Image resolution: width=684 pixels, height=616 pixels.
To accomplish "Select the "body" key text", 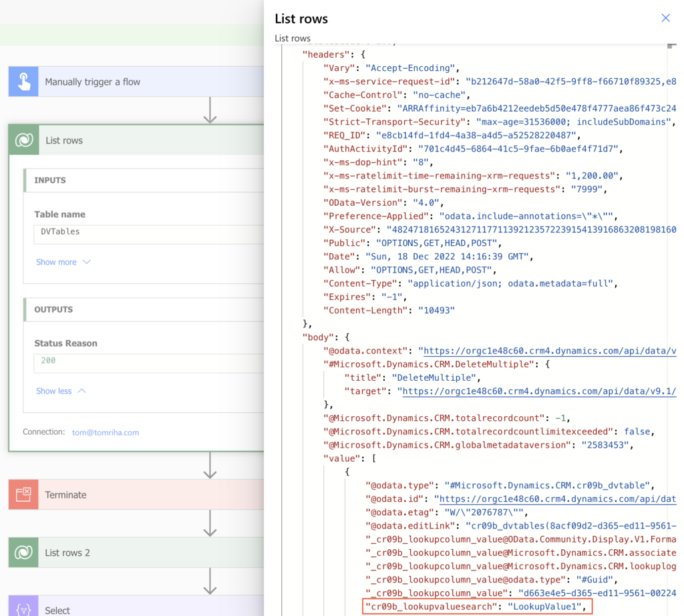I will coord(318,337).
